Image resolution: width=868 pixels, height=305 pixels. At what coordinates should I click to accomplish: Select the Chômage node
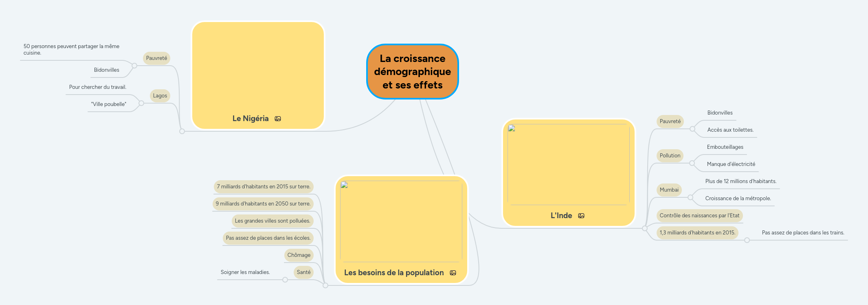coord(299,255)
